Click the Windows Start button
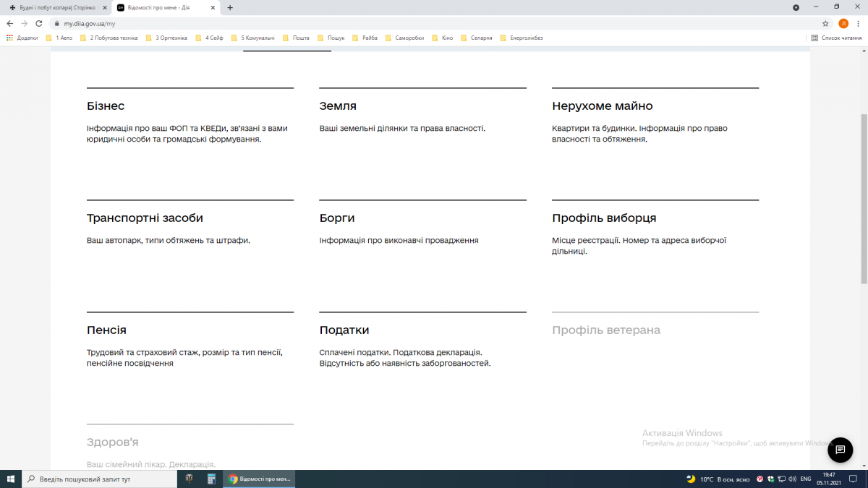The height and width of the screenshot is (488, 868). click(x=10, y=479)
